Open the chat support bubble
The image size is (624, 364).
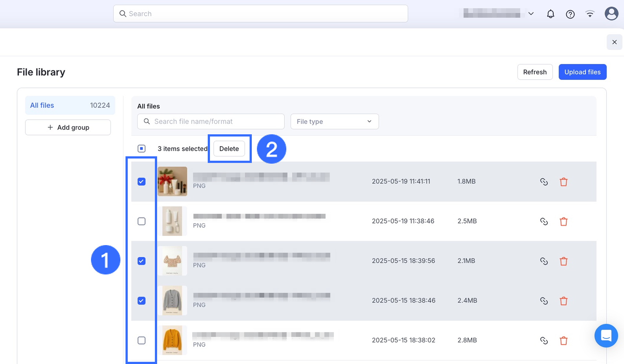pos(606,335)
